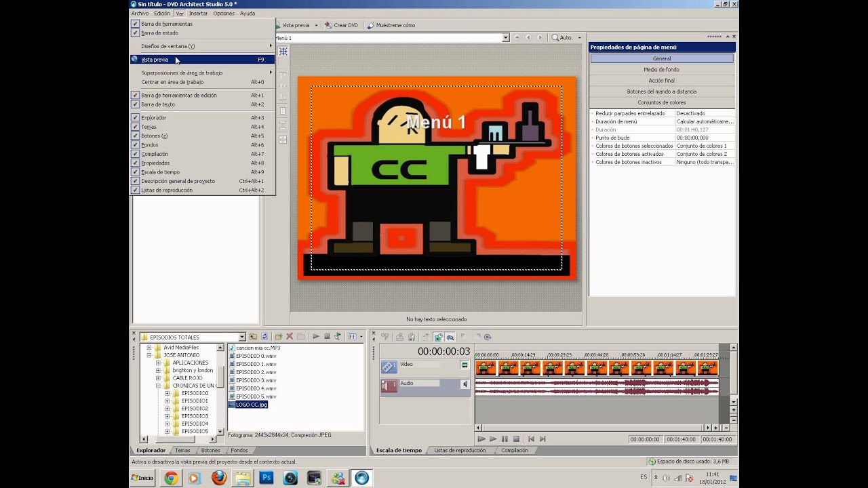Viewport: 868px width, 488px height.
Task: Select the Medio de fondo properties section
Action: (x=662, y=69)
